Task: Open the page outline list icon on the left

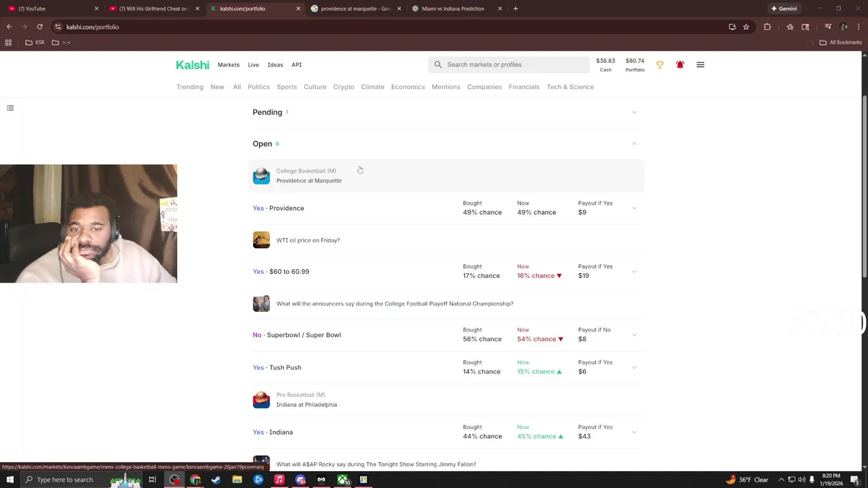Action: pos(10,108)
